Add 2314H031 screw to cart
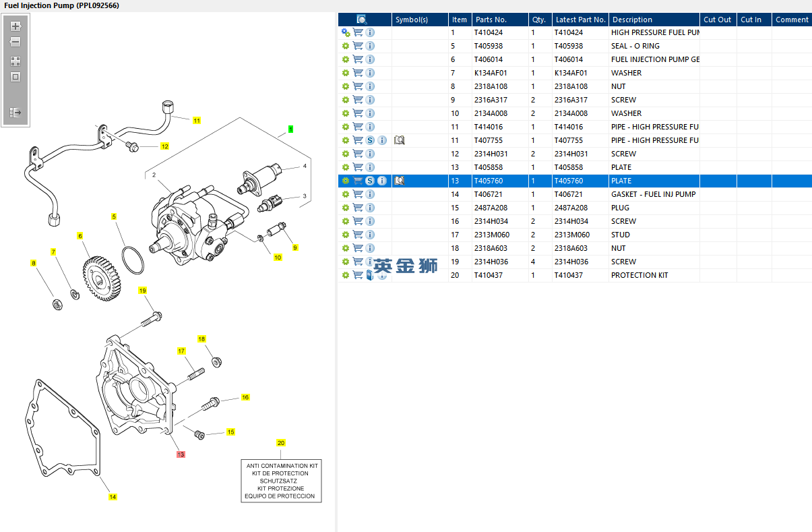Viewport: 812px width, 532px height. click(x=358, y=154)
